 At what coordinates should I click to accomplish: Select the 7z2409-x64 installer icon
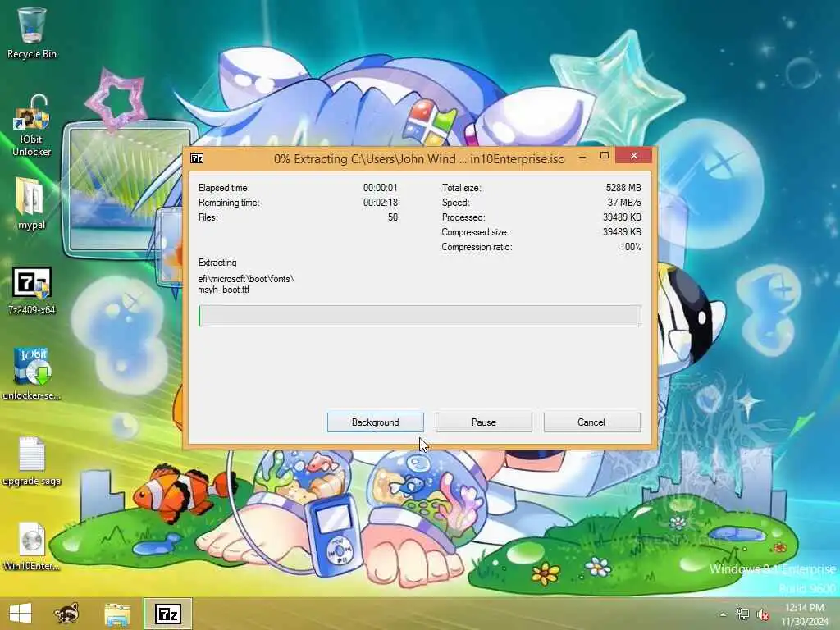tap(32, 291)
